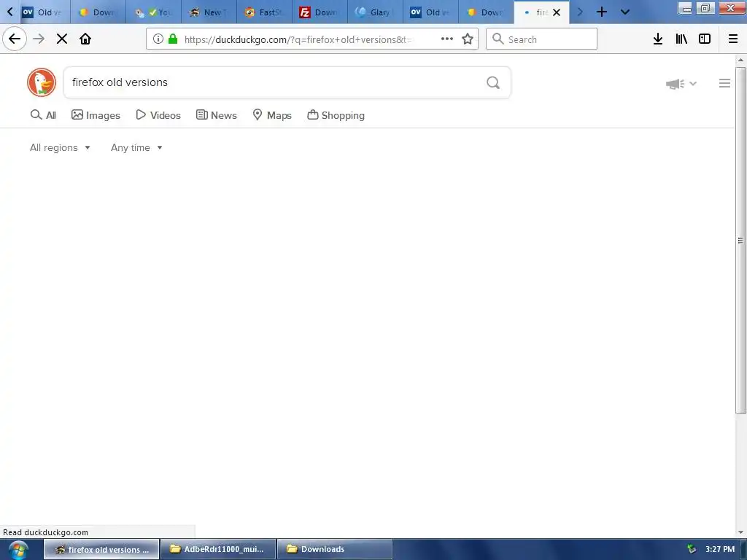Select firefox old versions taskbar button
This screenshot has width=747, height=560.
tap(101, 549)
